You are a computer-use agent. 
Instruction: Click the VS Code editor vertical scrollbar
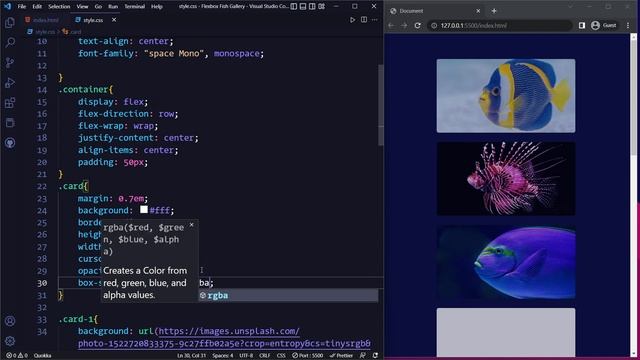(380, 104)
